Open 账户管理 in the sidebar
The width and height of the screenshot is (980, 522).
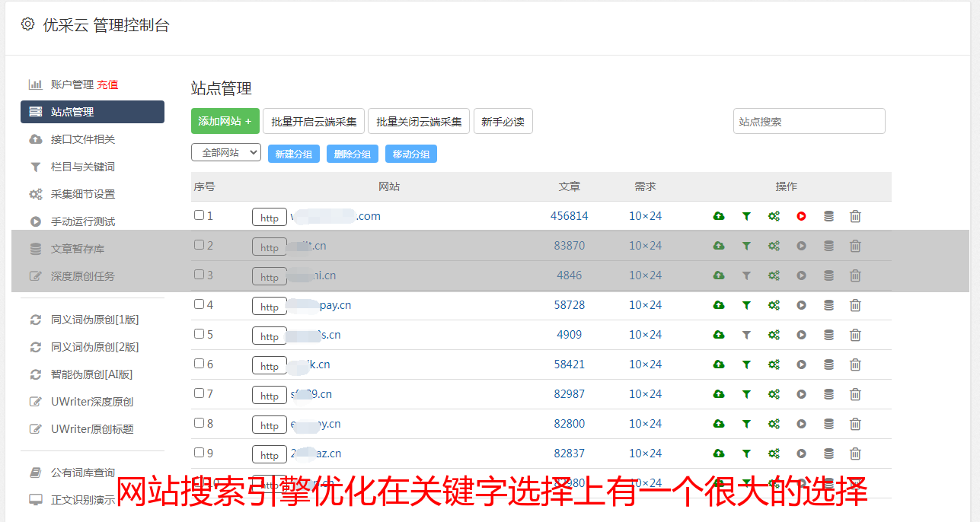tap(72, 84)
